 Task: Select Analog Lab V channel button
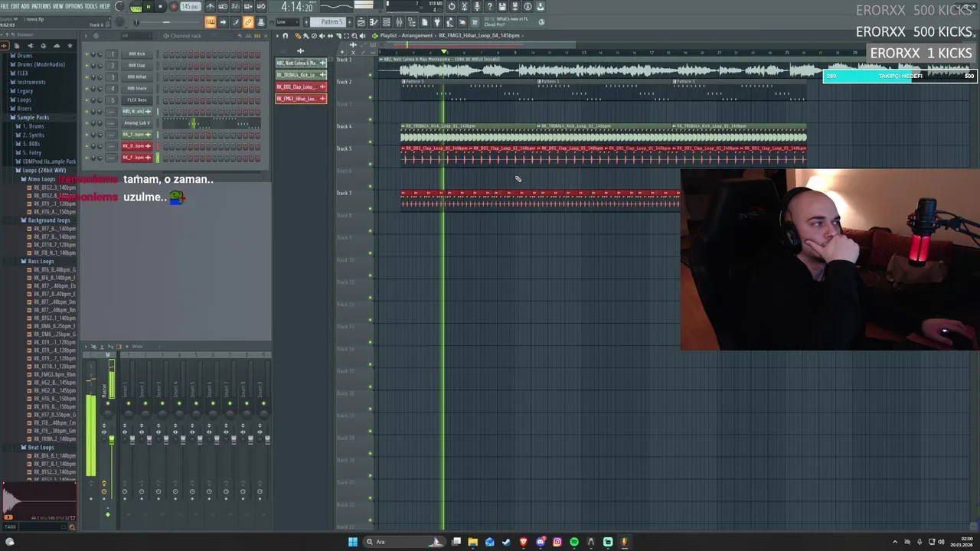(137, 122)
